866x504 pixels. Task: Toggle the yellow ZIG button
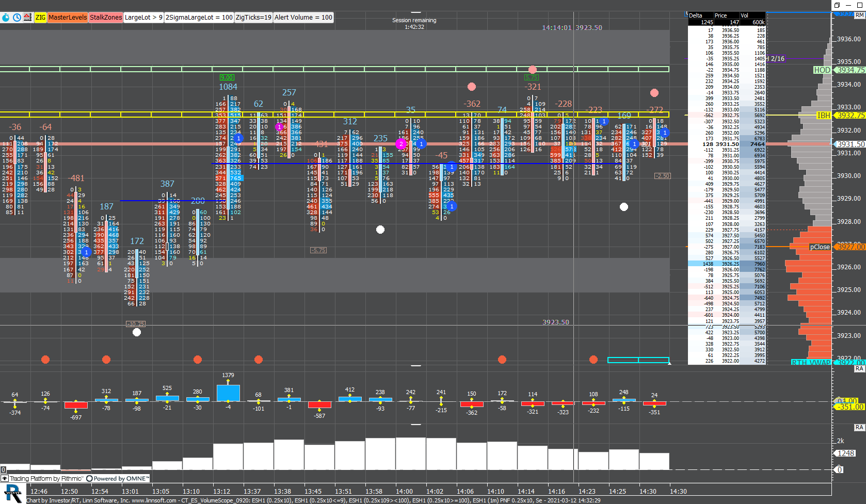40,18
